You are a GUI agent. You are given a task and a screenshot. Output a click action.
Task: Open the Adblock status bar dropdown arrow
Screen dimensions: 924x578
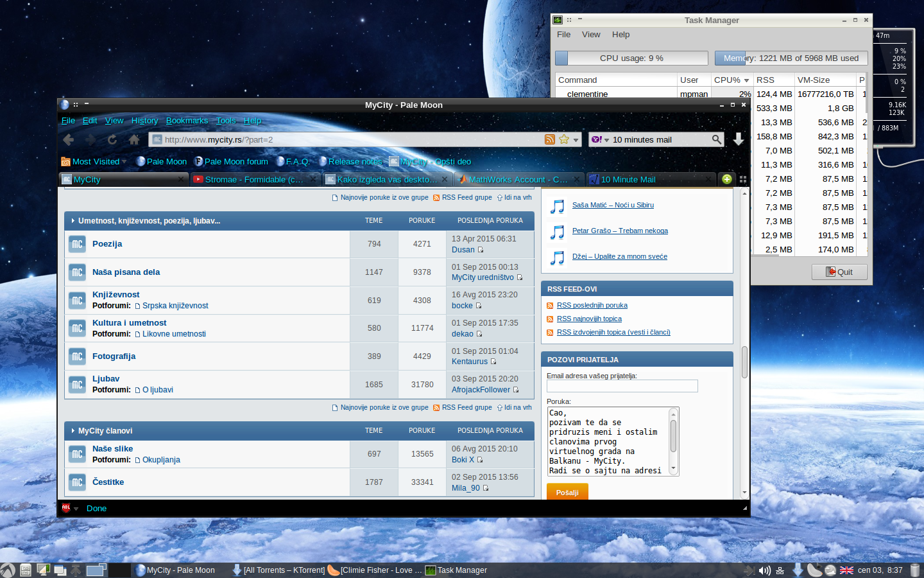(76, 509)
